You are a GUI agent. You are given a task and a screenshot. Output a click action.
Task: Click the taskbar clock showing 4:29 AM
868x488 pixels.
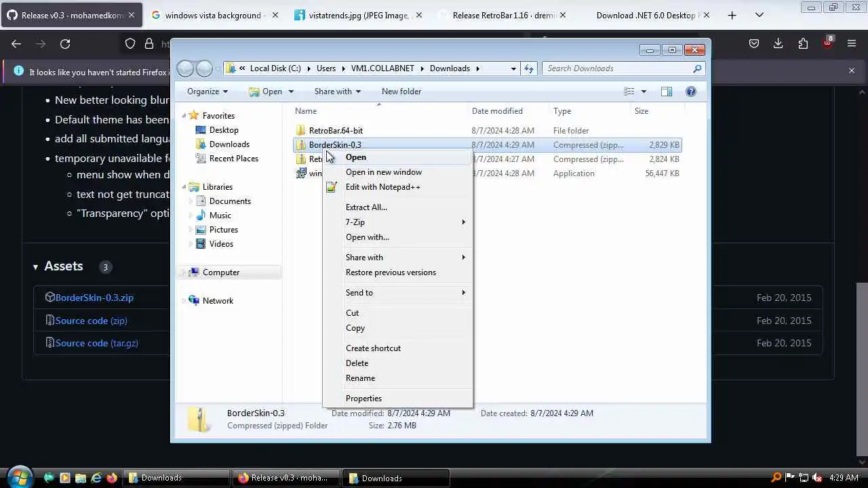pos(844,478)
